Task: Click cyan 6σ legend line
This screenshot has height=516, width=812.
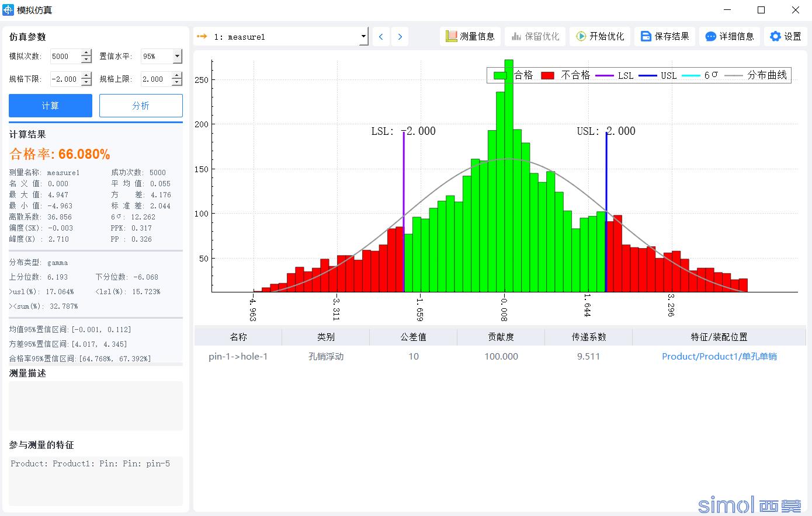Action: (x=691, y=75)
